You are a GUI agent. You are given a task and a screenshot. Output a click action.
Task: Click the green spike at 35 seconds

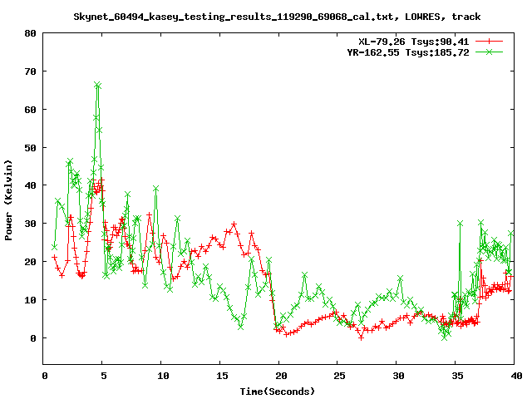pyautogui.click(x=460, y=224)
